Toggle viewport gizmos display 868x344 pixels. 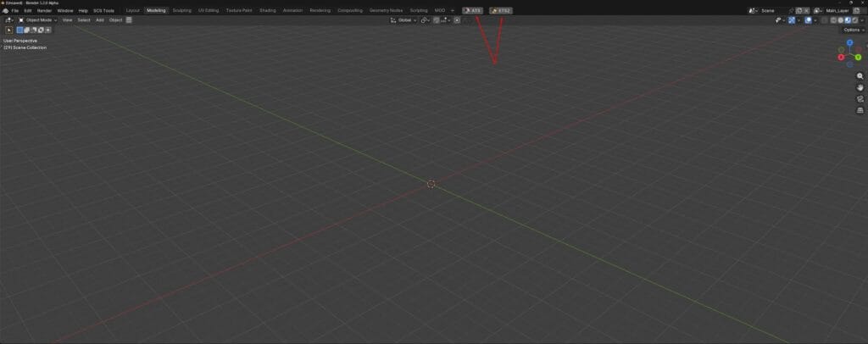792,19
